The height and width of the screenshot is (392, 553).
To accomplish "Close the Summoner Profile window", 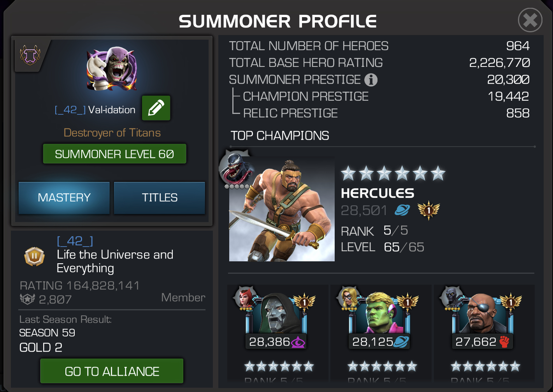I will click(x=530, y=20).
